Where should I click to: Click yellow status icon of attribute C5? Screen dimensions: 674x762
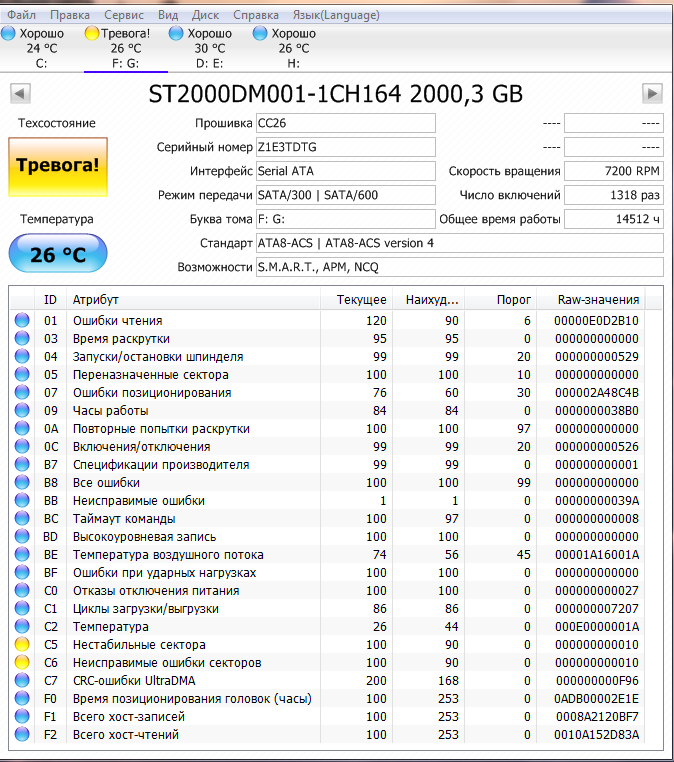(22, 644)
